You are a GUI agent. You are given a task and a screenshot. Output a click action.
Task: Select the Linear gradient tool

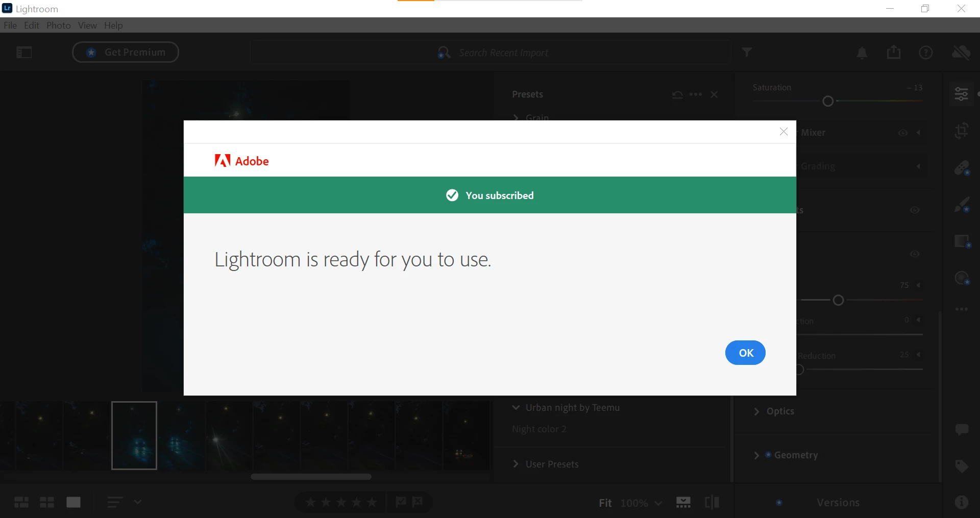click(x=962, y=241)
